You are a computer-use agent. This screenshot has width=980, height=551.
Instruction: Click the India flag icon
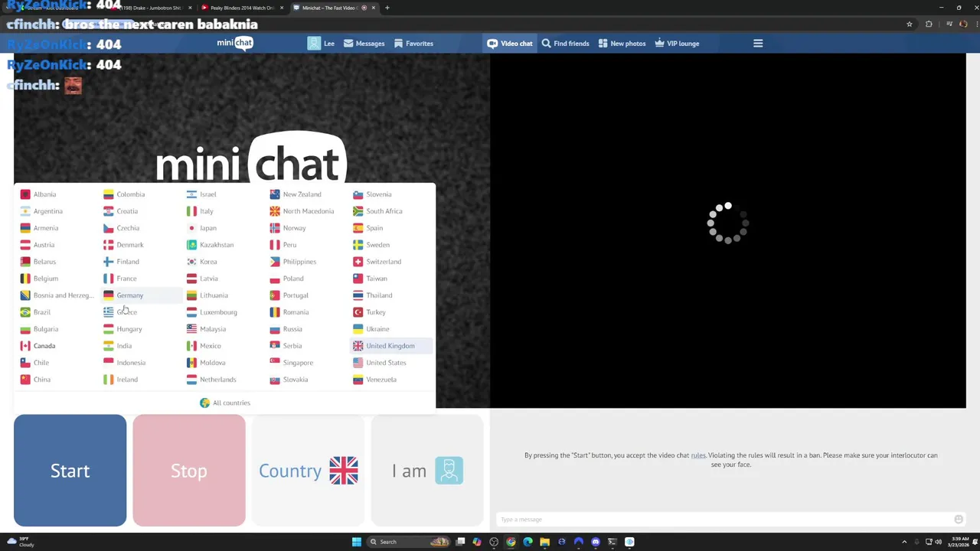point(109,346)
